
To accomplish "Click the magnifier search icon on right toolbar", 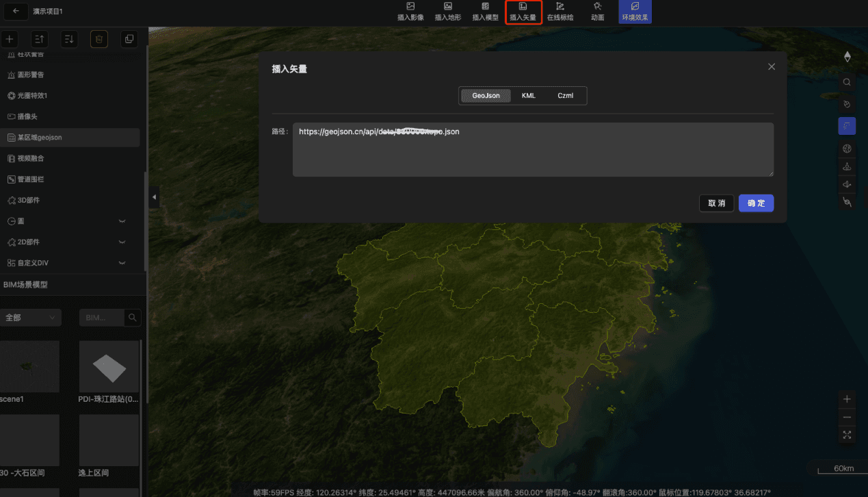I will click(847, 82).
